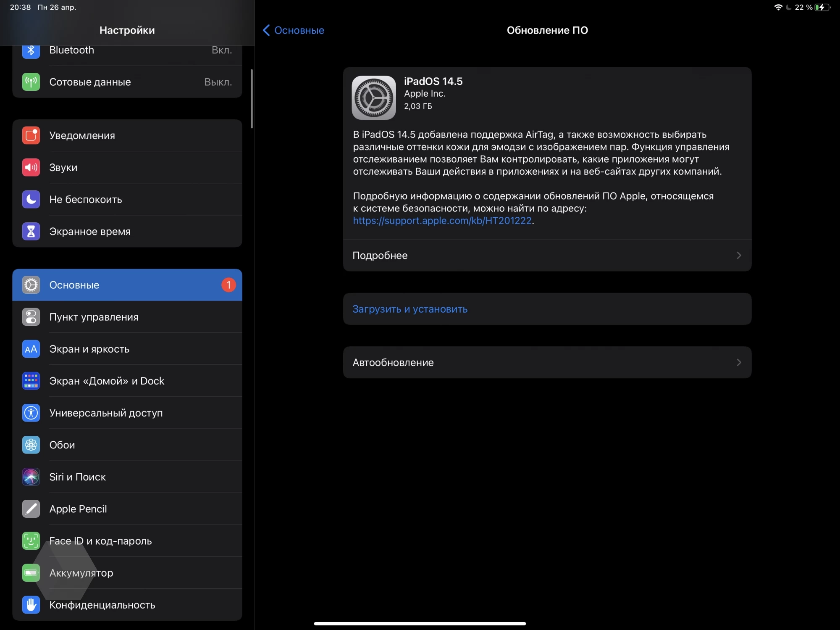Go back to Основные
Screen dimensions: 840x630
pyautogui.click(x=294, y=30)
